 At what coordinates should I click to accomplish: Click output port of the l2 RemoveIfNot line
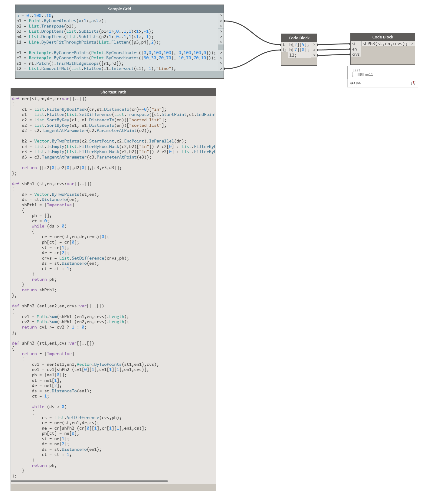click(221, 69)
